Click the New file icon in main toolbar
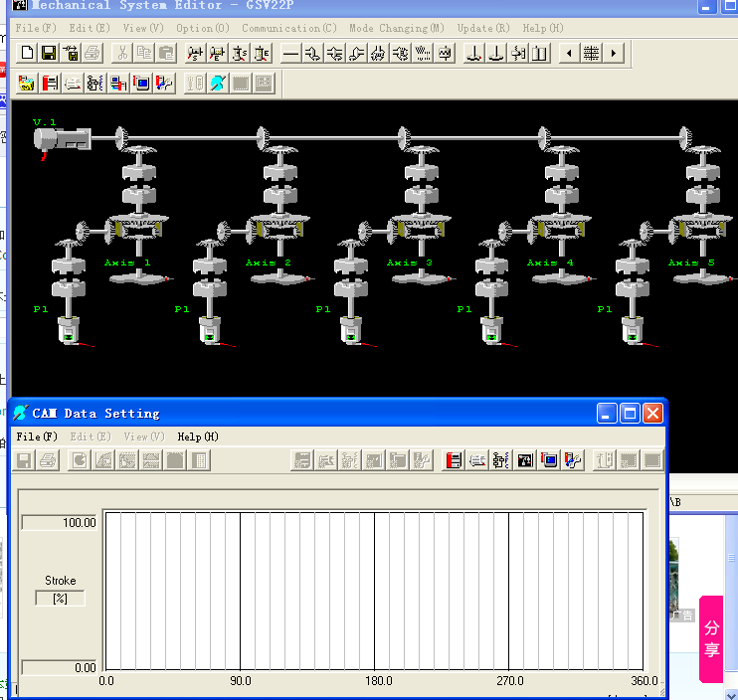Screen dimensions: 738x700 [x=27, y=53]
